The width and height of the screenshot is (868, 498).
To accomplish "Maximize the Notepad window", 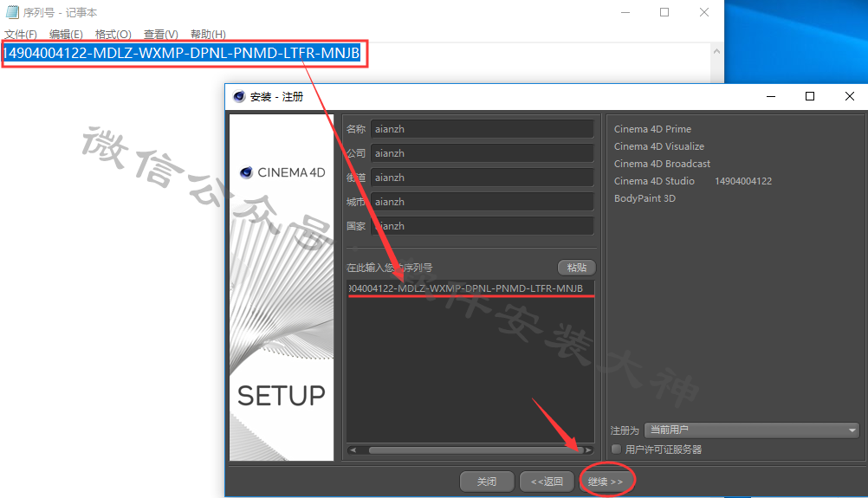I will [664, 12].
